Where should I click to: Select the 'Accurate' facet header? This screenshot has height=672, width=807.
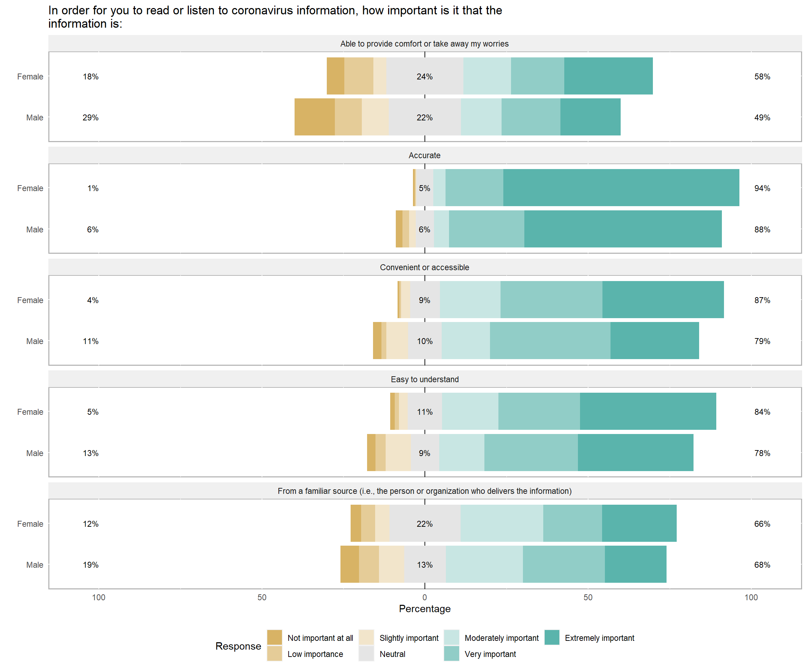click(424, 155)
